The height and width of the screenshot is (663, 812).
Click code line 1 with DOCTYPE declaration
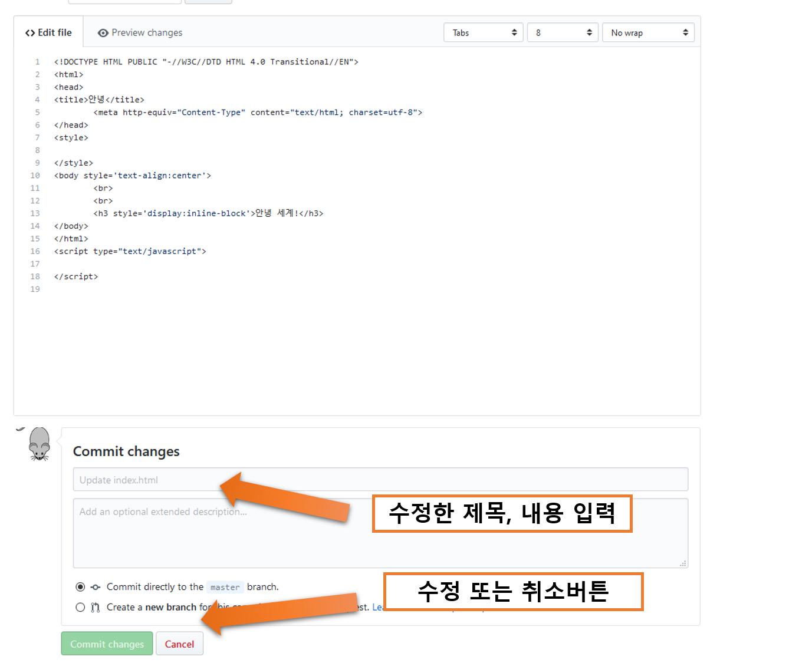point(206,62)
